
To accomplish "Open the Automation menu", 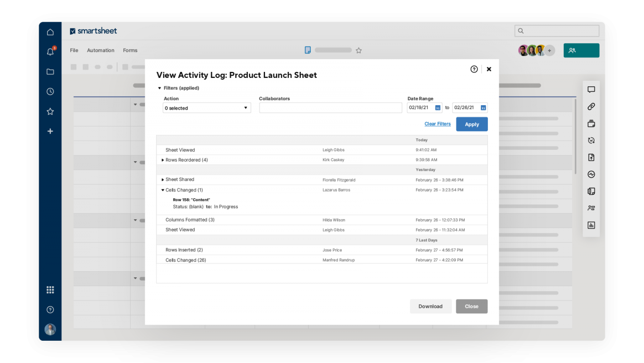I will click(x=101, y=51).
